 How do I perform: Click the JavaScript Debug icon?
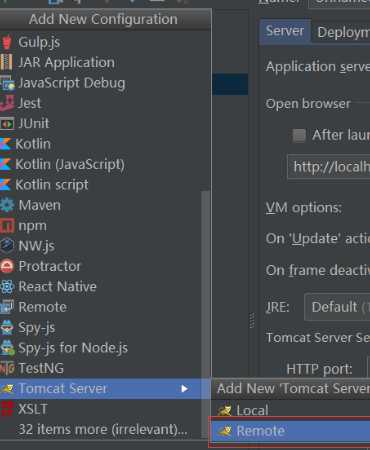pos(7,83)
